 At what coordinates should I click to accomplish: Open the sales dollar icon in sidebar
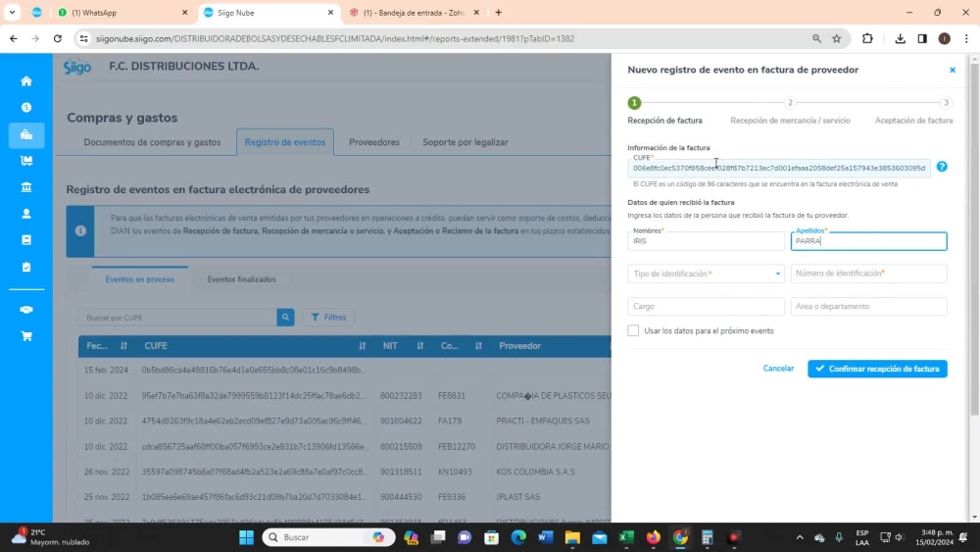point(26,108)
